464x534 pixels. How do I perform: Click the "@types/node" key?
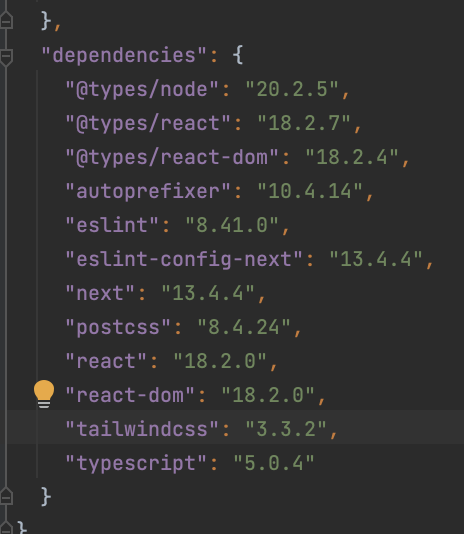142,89
